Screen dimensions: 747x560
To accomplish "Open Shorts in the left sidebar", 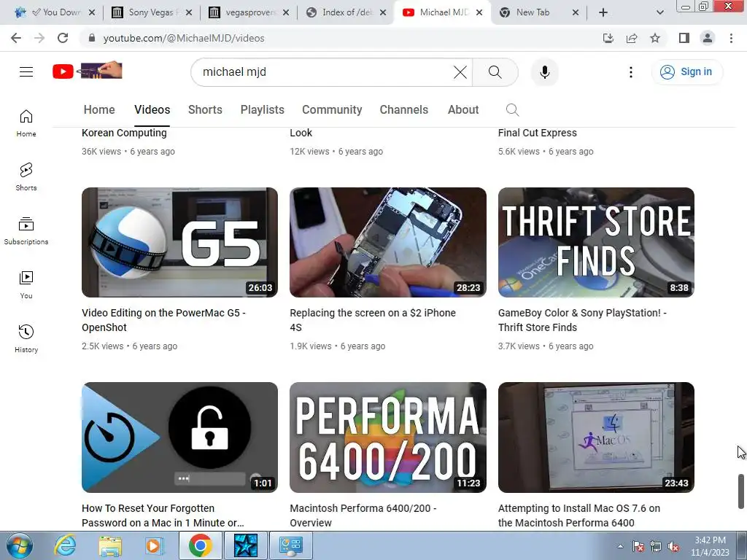I will pyautogui.click(x=26, y=176).
